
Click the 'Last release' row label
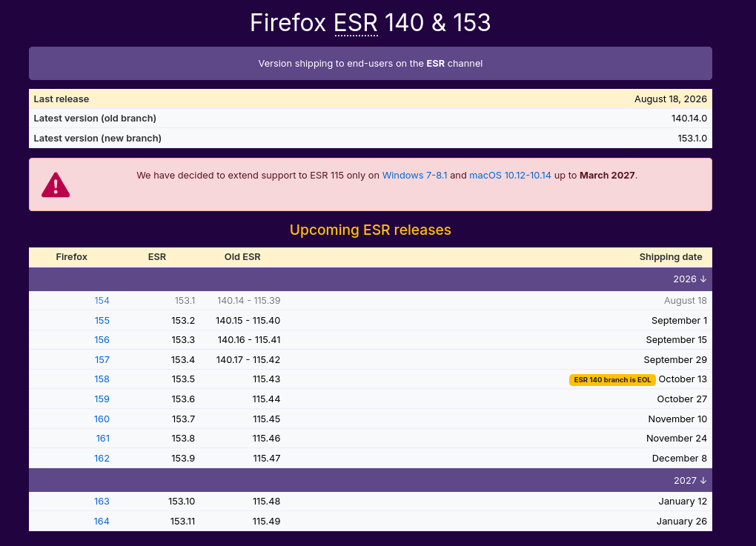[62, 99]
